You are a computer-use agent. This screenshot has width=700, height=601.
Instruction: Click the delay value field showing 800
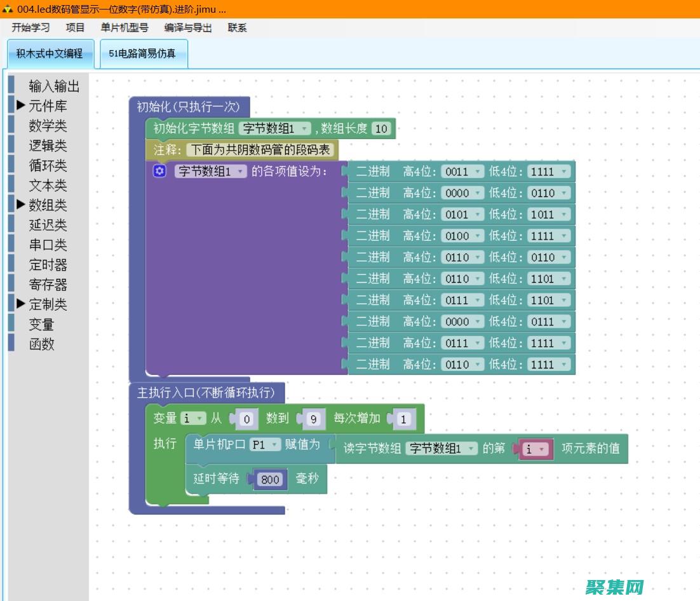pos(270,480)
